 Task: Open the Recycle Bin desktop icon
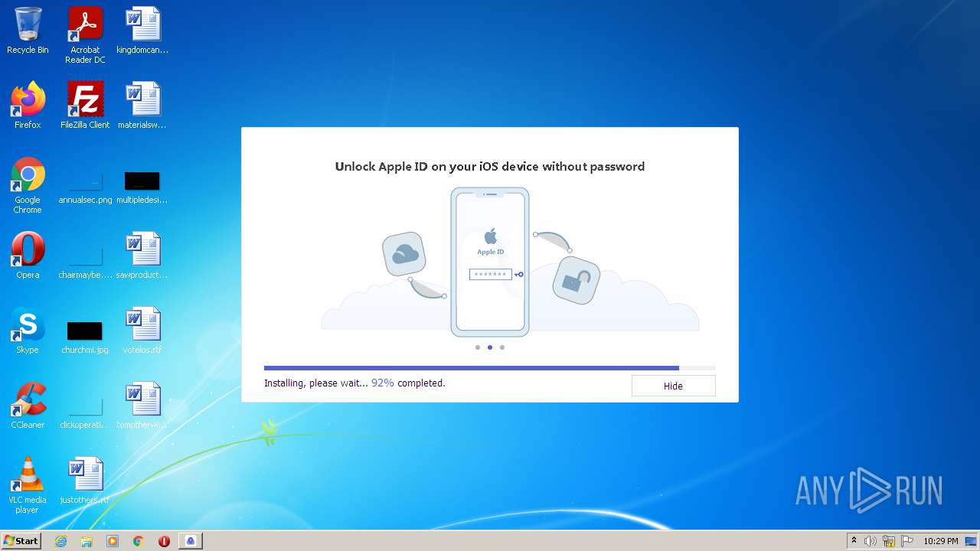[28, 31]
